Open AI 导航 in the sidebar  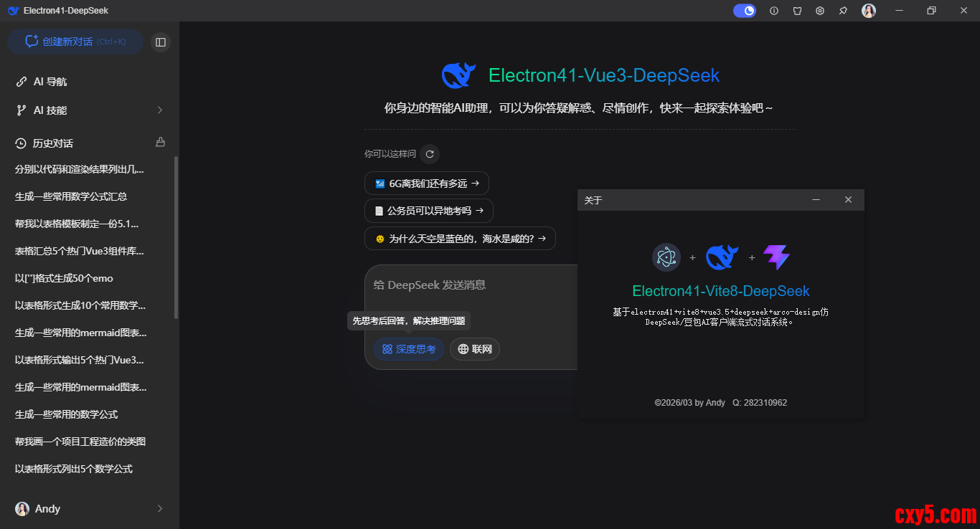(90, 82)
